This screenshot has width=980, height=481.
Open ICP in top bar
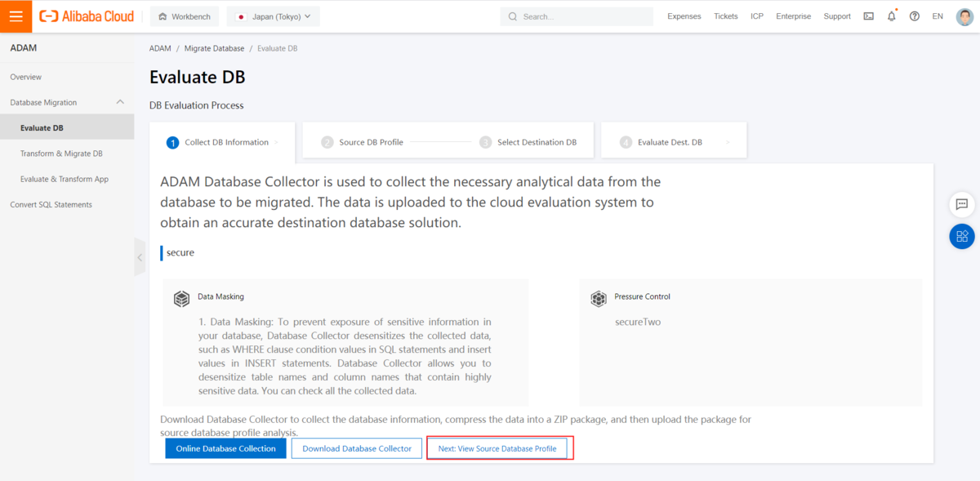[757, 16]
